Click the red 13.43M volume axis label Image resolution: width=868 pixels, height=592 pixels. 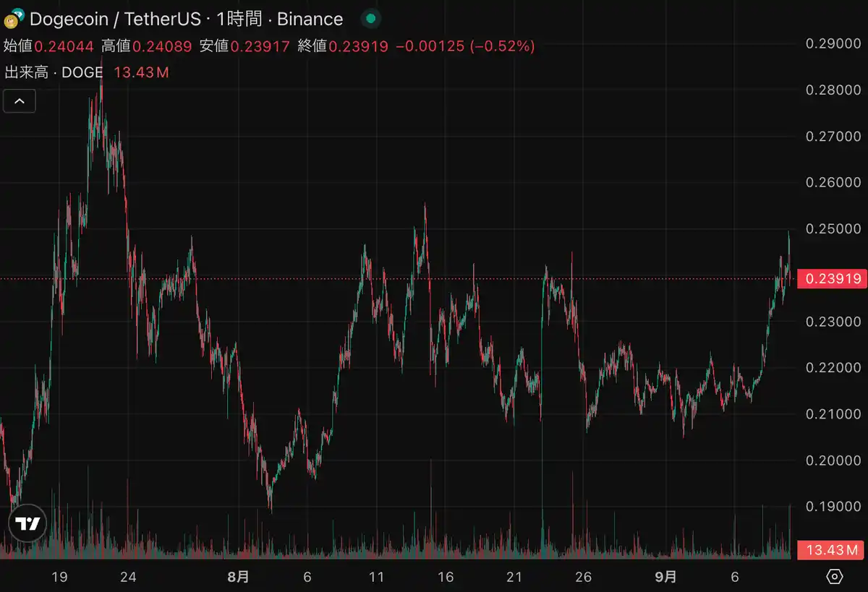pyautogui.click(x=831, y=551)
